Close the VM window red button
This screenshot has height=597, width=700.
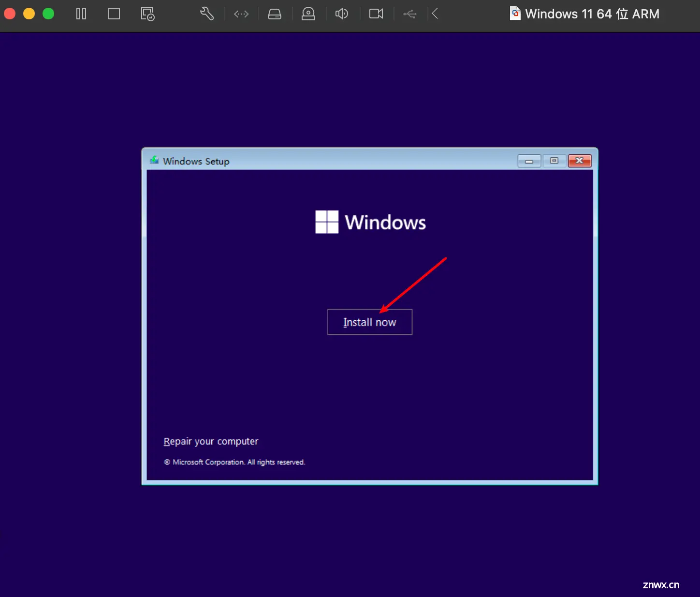tap(10, 14)
